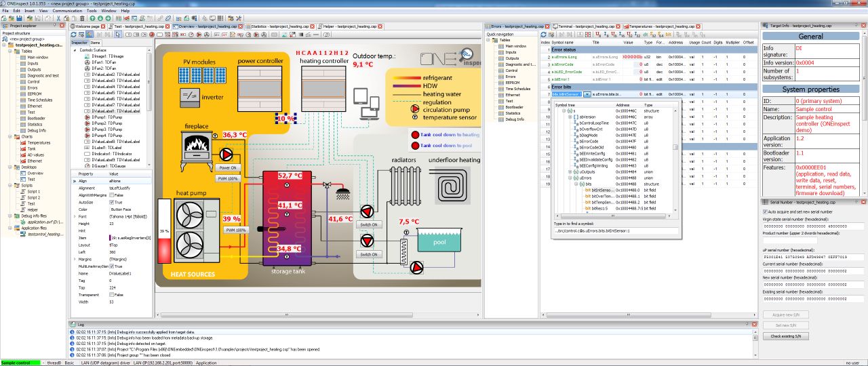The width and height of the screenshot is (868, 366).
Task: Click the save disk icon in the main toolbar
Action: click(19, 18)
